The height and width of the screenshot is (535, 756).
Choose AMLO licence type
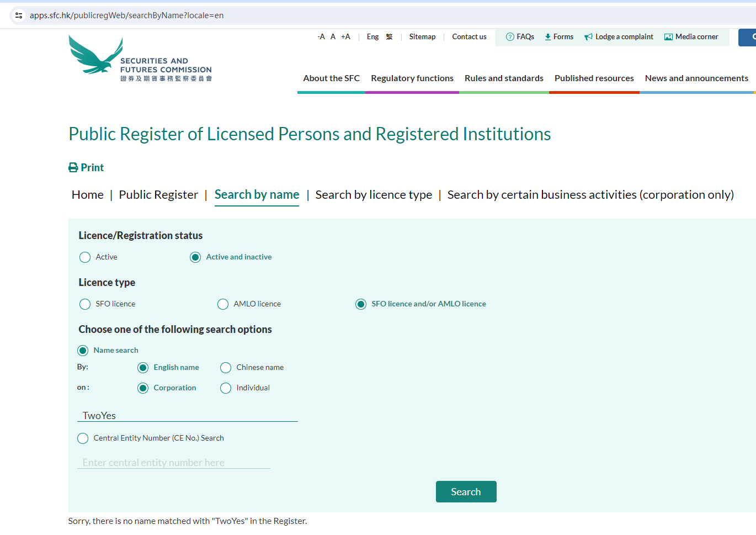point(223,304)
